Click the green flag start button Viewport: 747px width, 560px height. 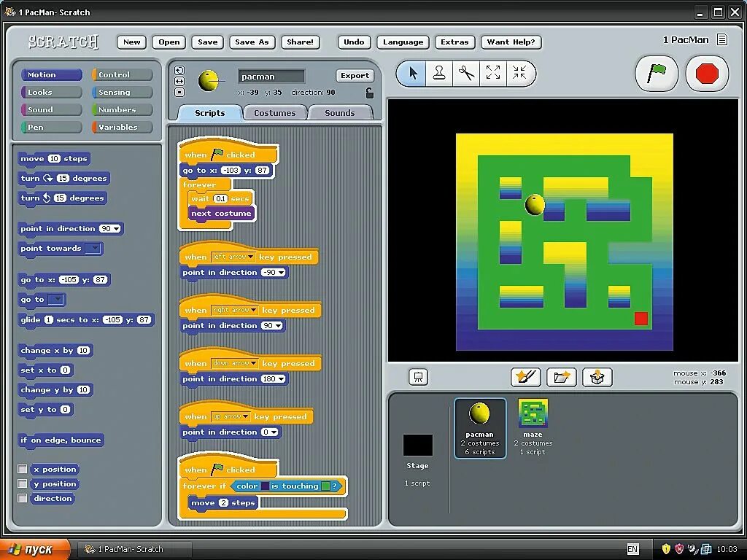pos(657,74)
